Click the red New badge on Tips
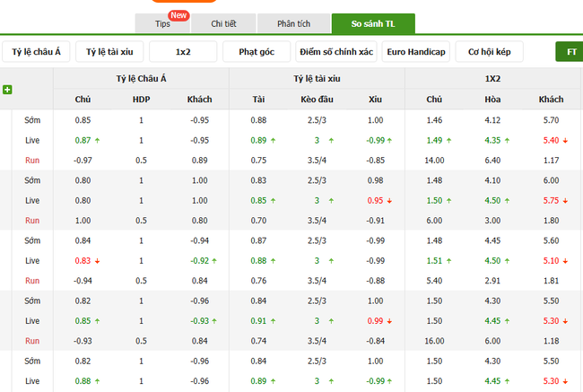 [178, 15]
